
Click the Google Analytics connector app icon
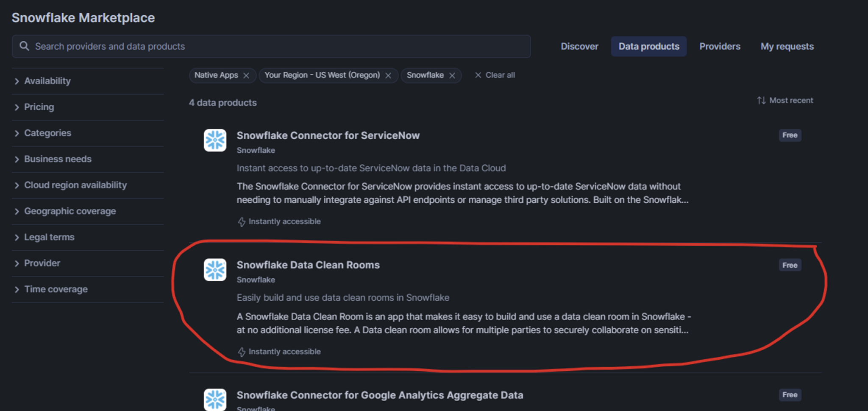tap(215, 399)
